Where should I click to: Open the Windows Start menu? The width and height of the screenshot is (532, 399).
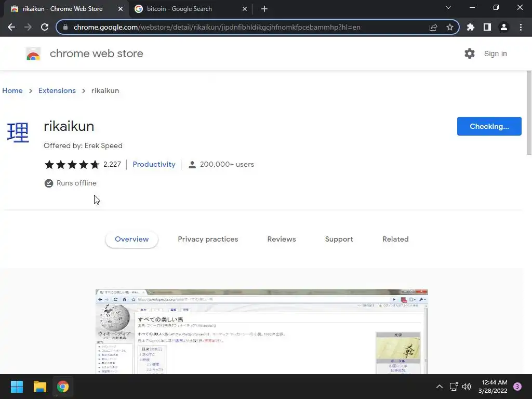17,387
